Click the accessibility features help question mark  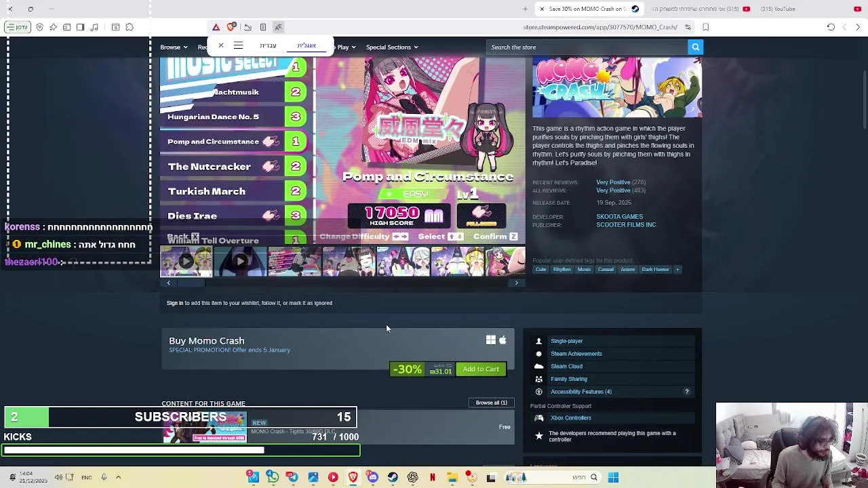point(686,392)
